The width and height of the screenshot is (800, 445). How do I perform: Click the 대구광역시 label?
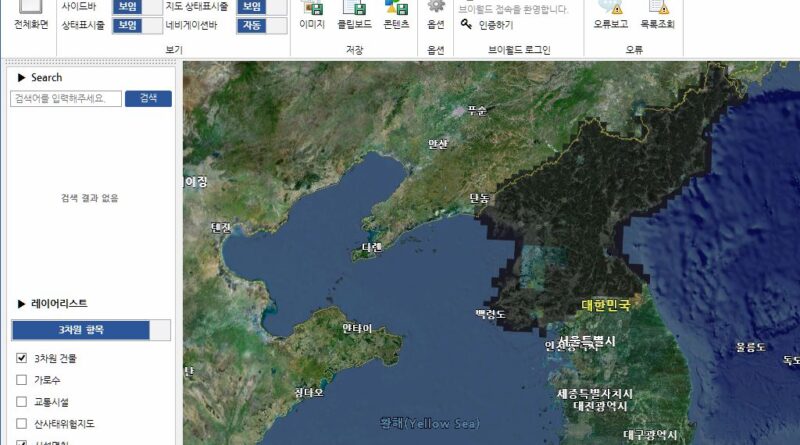tap(650, 435)
